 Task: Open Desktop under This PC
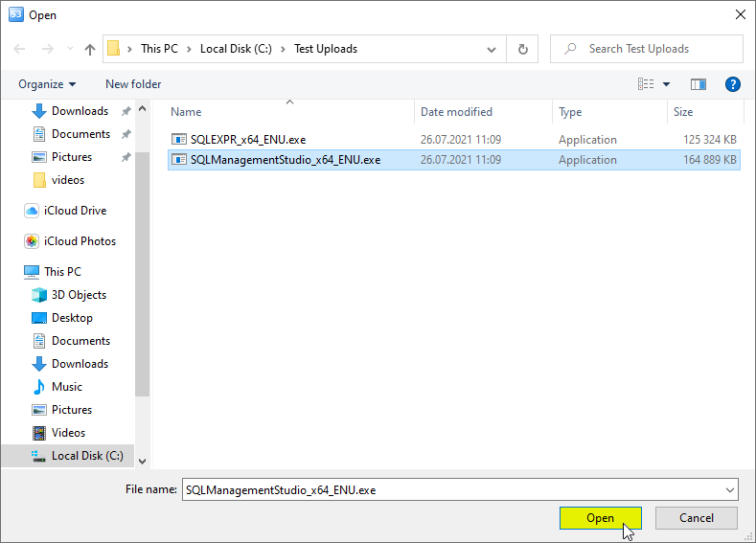[62, 318]
